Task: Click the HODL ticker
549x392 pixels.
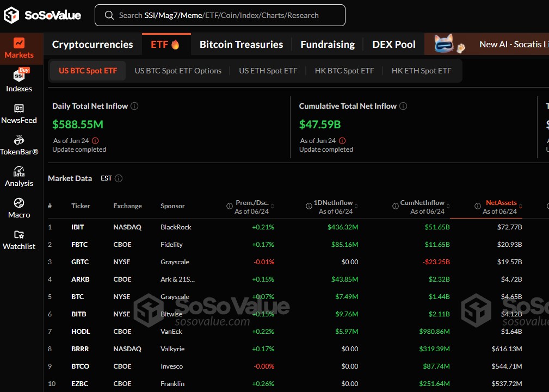Action: (x=81, y=332)
